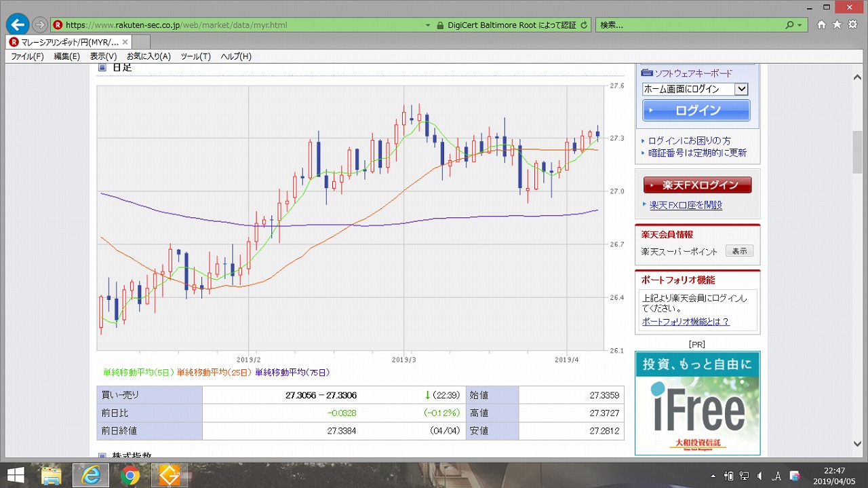Open the IE Tools gear icon

pyautogui.click(x=852, y=25)
